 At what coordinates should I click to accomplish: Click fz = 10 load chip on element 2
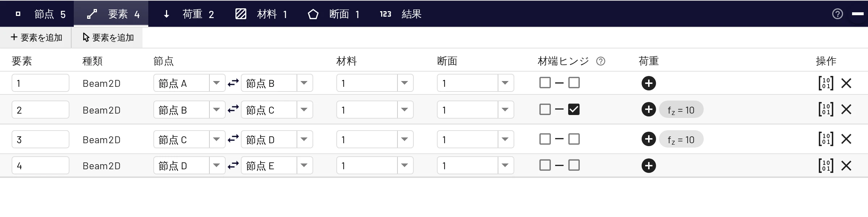click(x=681, y=110)
